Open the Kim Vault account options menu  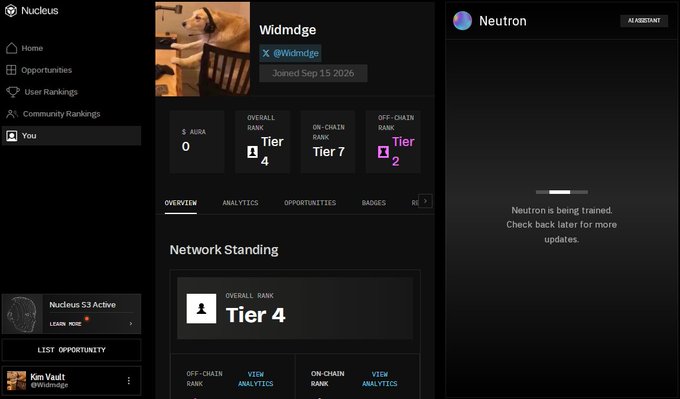(129, 381)
